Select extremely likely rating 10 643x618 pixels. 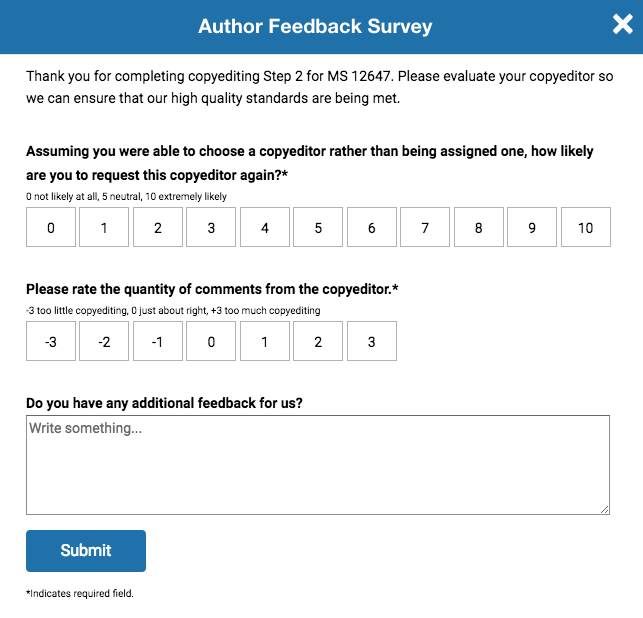586,227
